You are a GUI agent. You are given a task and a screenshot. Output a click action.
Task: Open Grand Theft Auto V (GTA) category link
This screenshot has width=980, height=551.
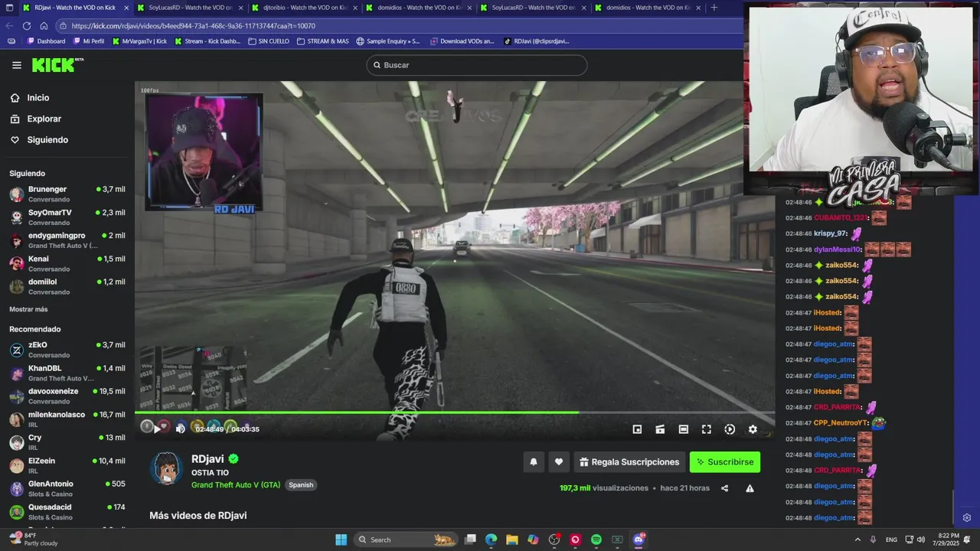(236, 485)
